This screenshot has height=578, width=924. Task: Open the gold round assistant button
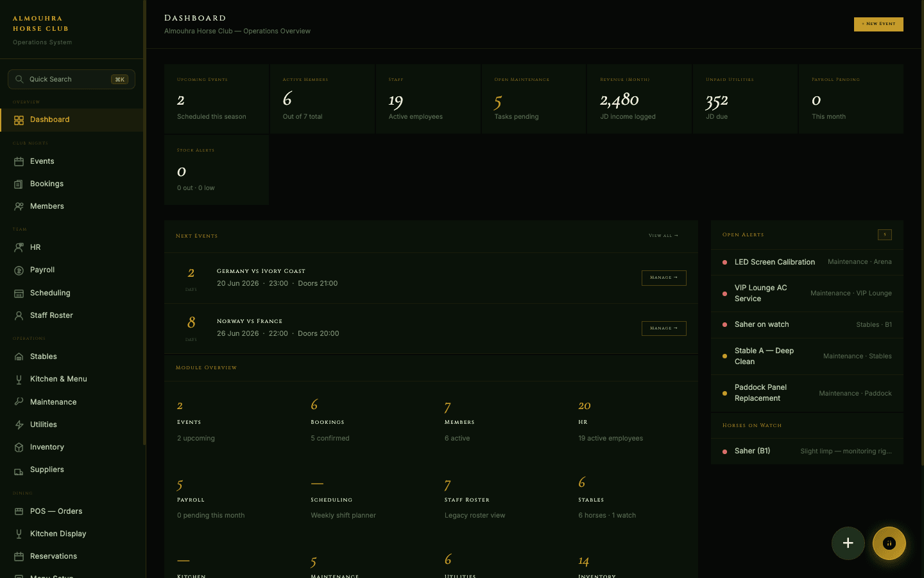(889, 543)
